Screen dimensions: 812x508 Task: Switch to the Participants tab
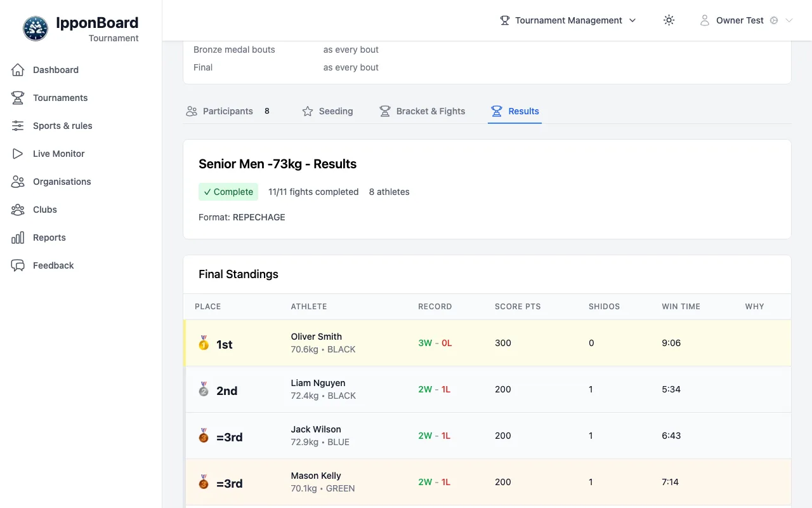[228, 111]
